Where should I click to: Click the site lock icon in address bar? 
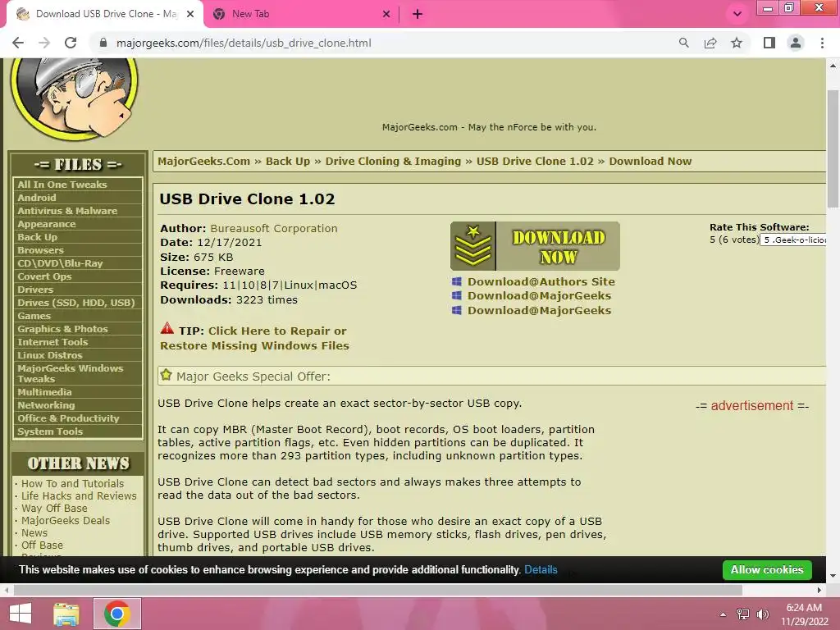pos(103,43)
